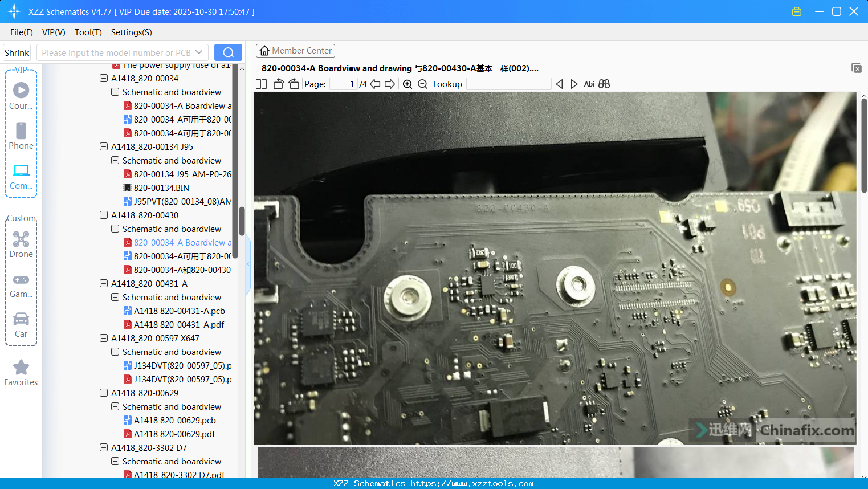The height and width of the screenshot is (489, 868).
Task: Open the Game console category
Action: [x=21, y=285]
